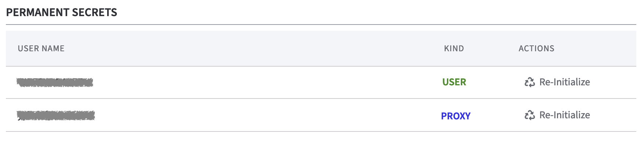
Task: Sort by the USER NAME column header
Action: click(41, 48)
